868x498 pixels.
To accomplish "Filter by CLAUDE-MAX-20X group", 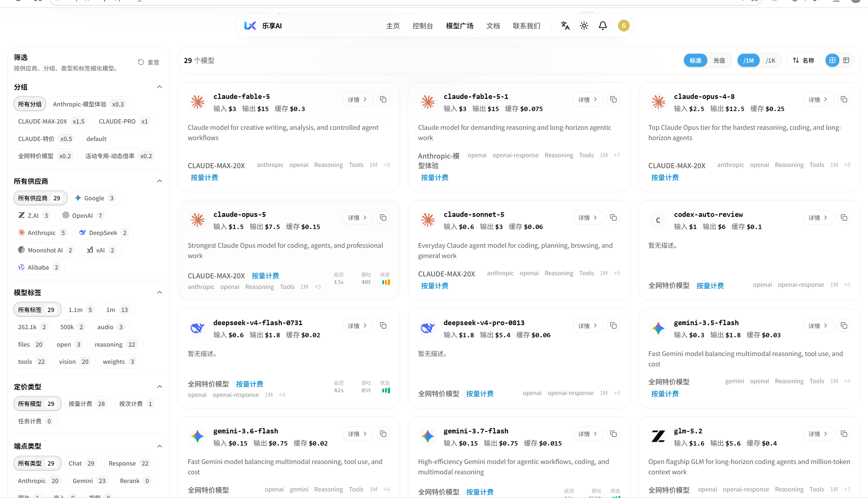I will [x=53, y=121].
